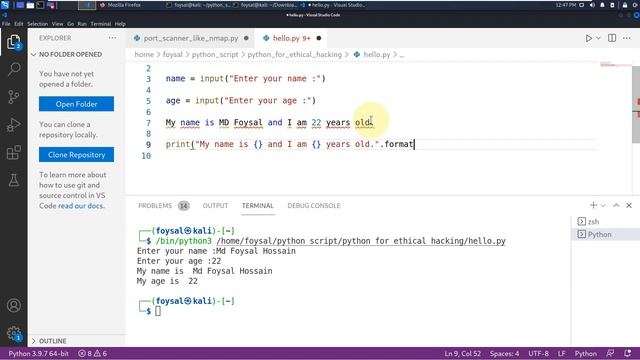
Task: Click errors and warnings count in status bar
Action: click(x=93, y=353)
